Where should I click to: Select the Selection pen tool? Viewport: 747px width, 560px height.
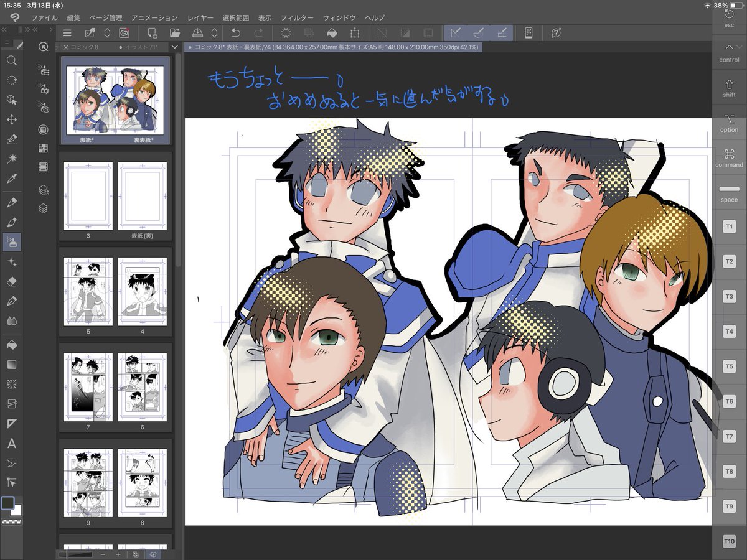point(11,139)
